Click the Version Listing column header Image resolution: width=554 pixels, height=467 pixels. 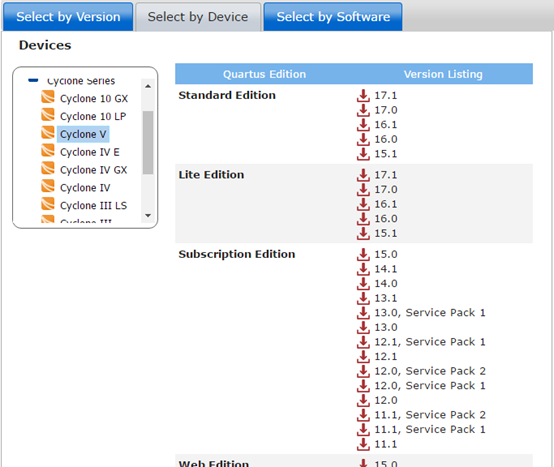click(x=443, y=74)
